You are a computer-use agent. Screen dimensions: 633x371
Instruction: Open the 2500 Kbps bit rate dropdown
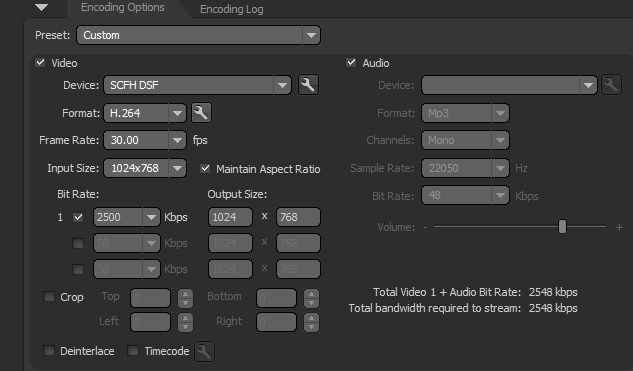[126, 217]
